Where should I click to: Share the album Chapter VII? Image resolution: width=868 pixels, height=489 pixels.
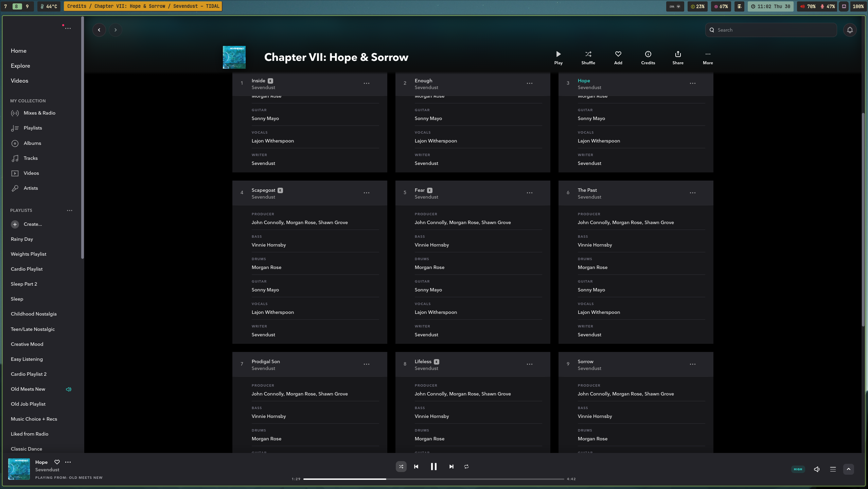tap(677, 57)
